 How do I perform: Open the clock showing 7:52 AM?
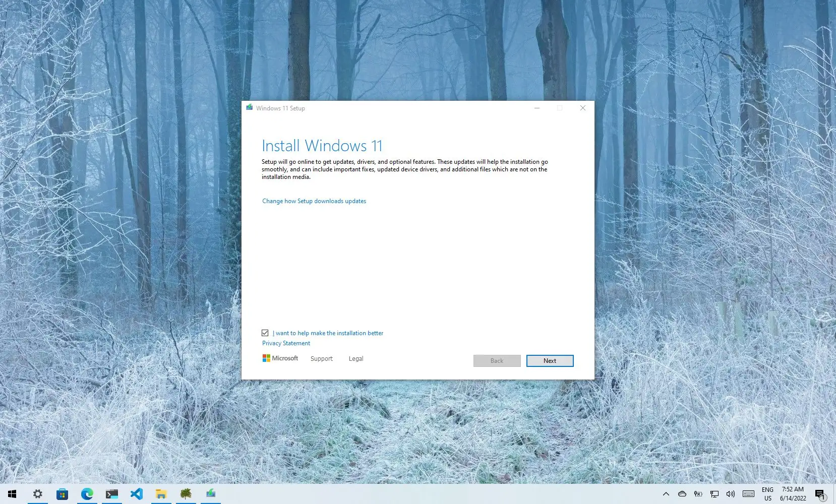793,494
